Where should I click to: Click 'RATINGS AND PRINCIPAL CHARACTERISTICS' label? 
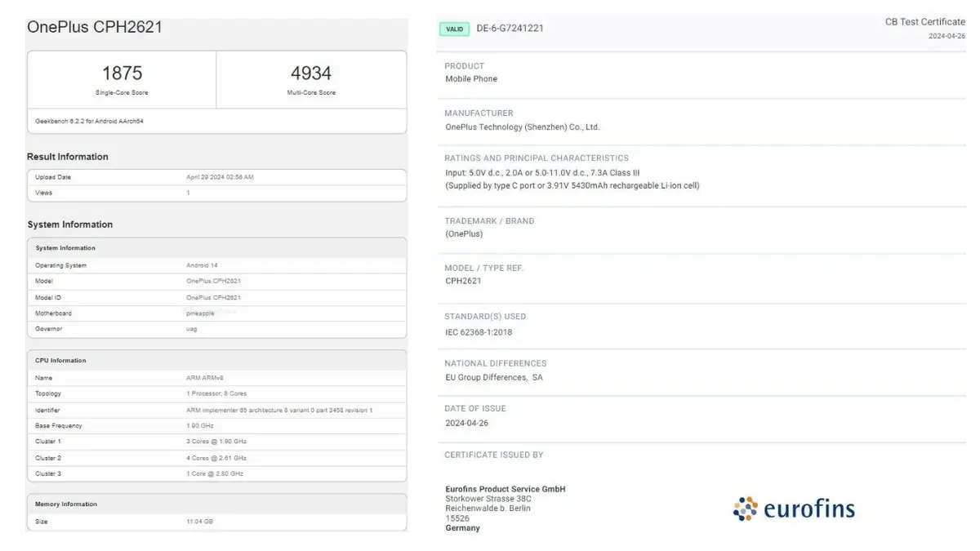[537, 158]
